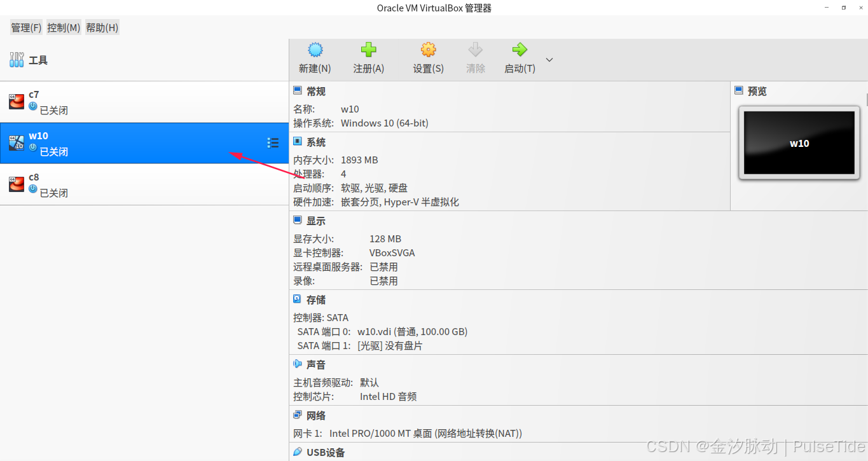Click the 预览 panel heading text

click(757, 91)
